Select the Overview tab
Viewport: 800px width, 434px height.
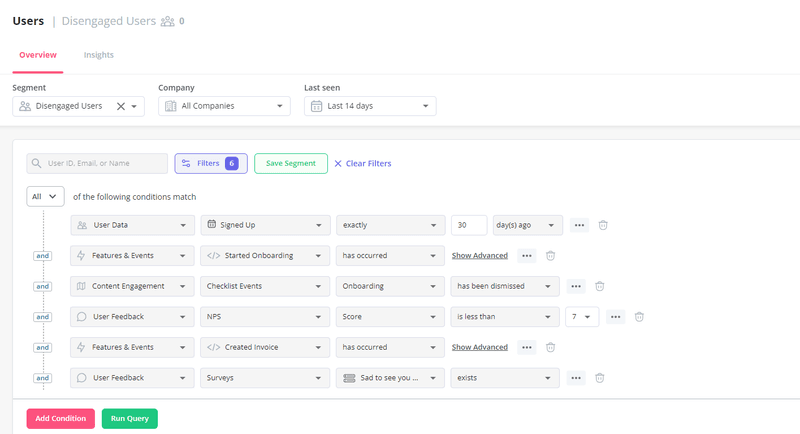point(38,55)
